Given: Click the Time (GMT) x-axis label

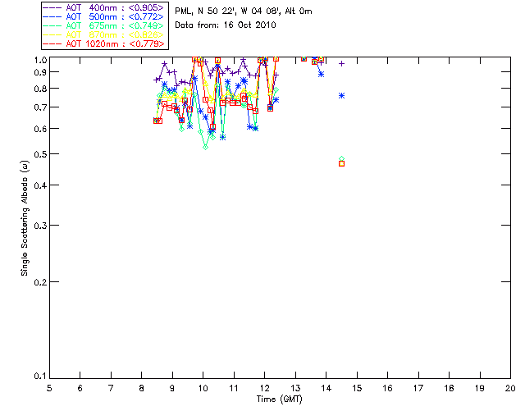Looking at the screenshot, I should point(280,399).
